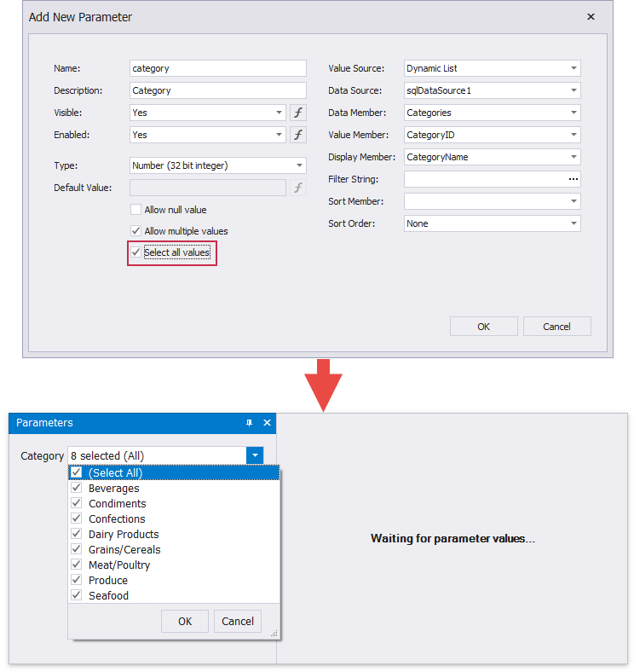The height and width of the screenshot is (672, 634).
Task: Click the expression icon next to Enabled
Action: click(x=298, y=135)
